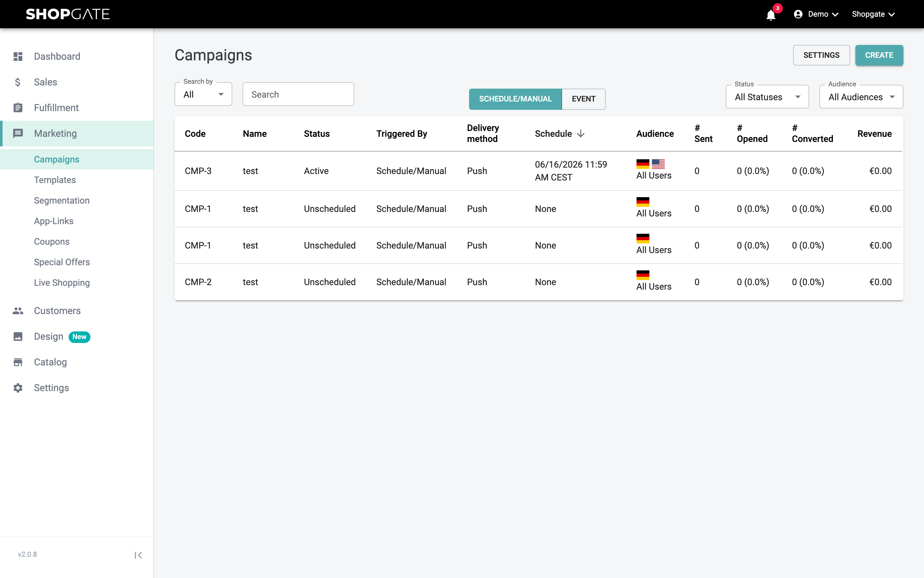This screenshot has height=578, width=924.
Task: Open Segmentation in Marketing submenu
Action: (x=62, y=200)
